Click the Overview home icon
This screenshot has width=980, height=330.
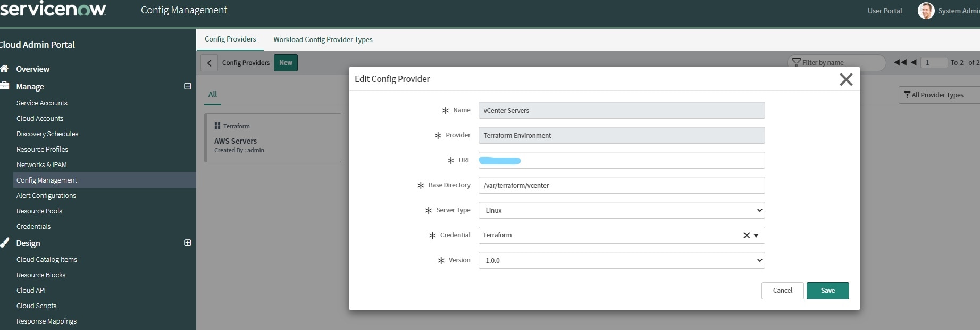point(4,69)
